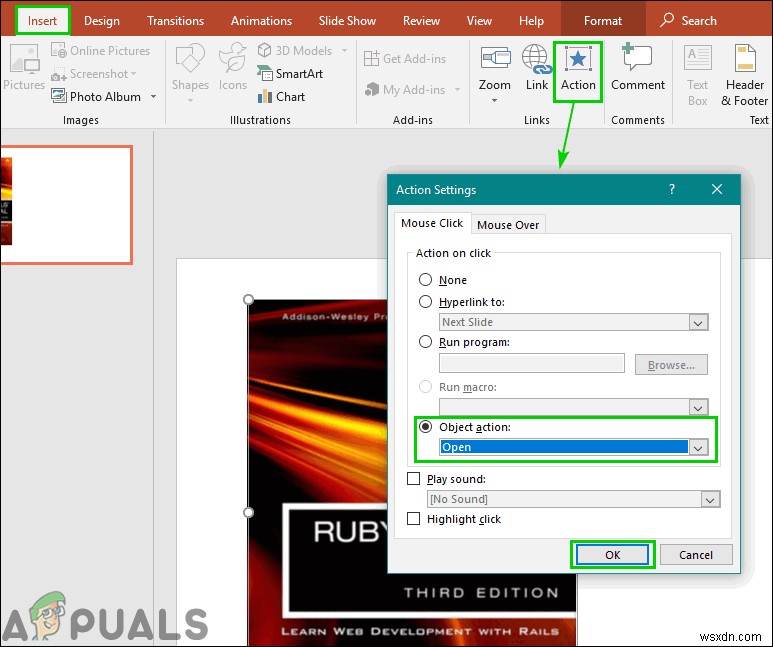Select the Hyperlink to radio button

pos(425,301)
